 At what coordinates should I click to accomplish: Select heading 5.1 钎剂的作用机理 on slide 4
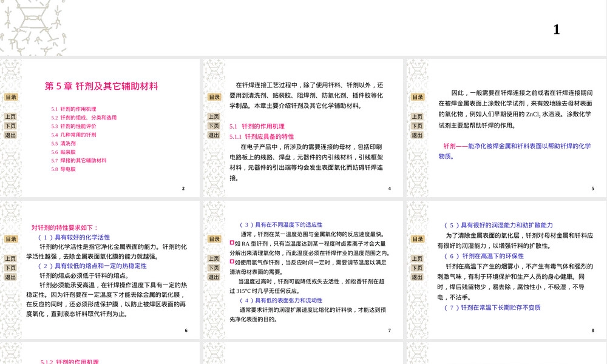pyautogui.click(x=257, y=126)
